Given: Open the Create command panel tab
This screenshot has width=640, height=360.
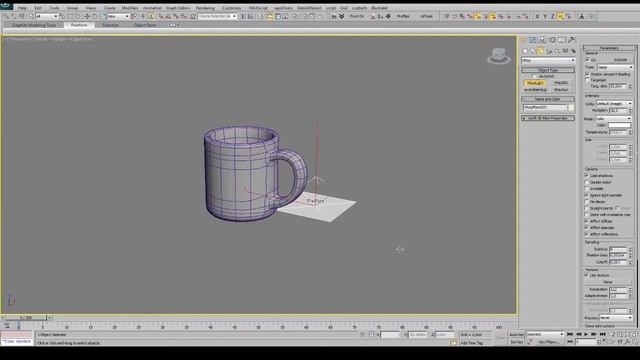Looking at the screenshot, I should point(523,40).
